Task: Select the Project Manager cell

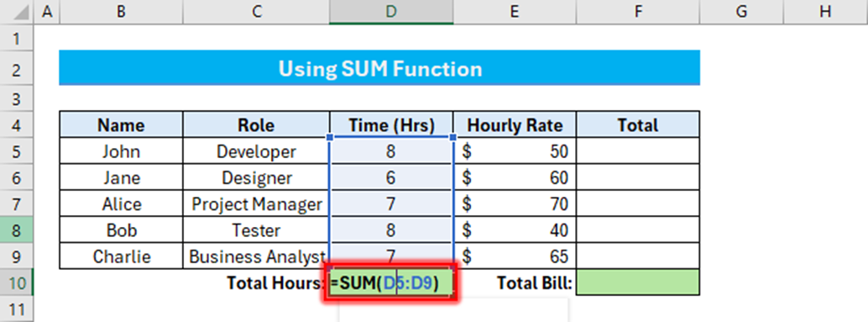Action: [x=256, y=204]
